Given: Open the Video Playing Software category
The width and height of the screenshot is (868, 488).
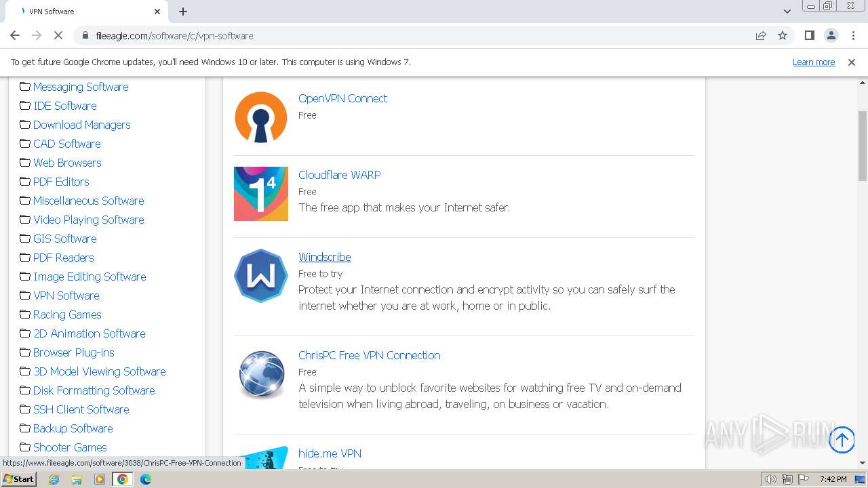Looking at the screenshot, I should coord(89,220).
